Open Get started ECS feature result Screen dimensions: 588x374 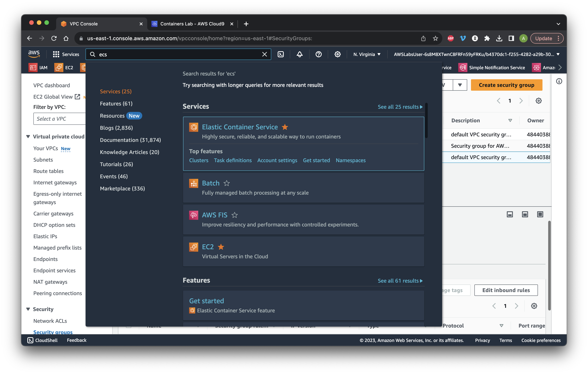pos(206,301)
